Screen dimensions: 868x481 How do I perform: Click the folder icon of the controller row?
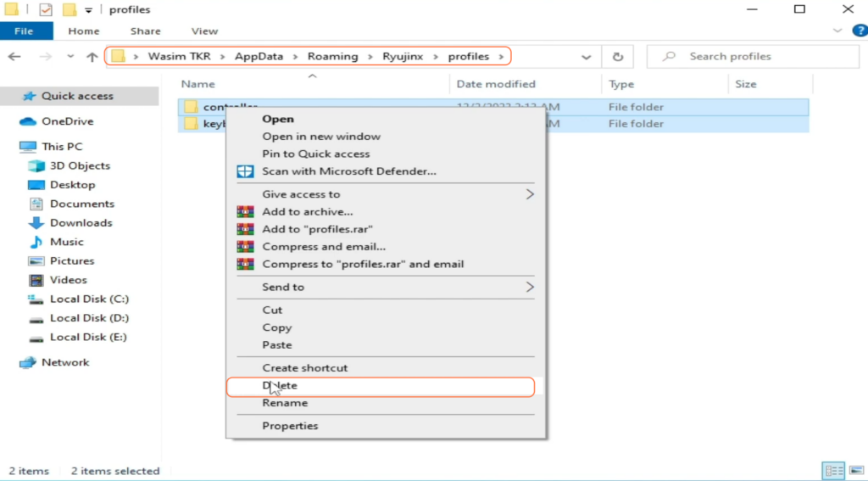click(191, 107)
